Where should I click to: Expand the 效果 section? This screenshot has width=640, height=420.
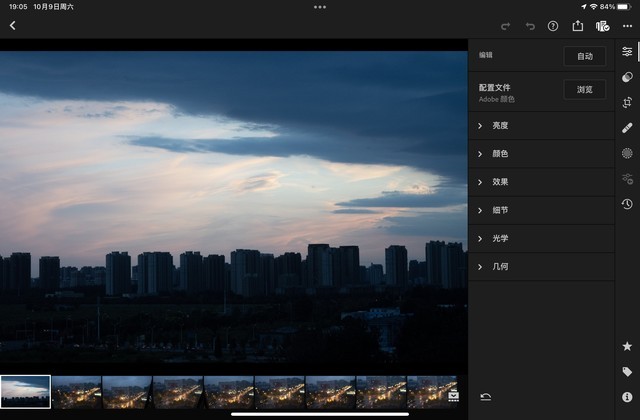tap(541, 182)
